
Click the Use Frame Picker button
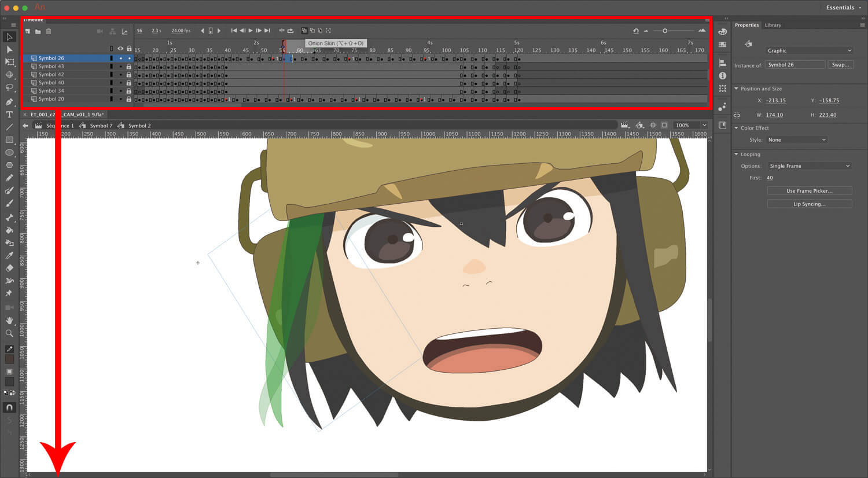click(x=809, y=191)
